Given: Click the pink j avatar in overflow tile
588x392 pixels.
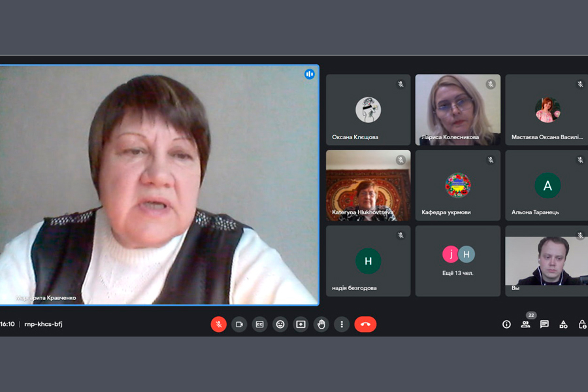Looking at the screenshot, I should (451, 254).
